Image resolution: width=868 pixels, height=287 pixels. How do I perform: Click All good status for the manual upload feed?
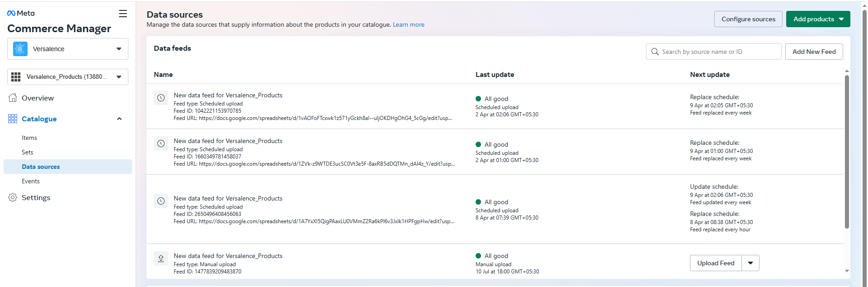pyautogui.click(x=492, y=256)
